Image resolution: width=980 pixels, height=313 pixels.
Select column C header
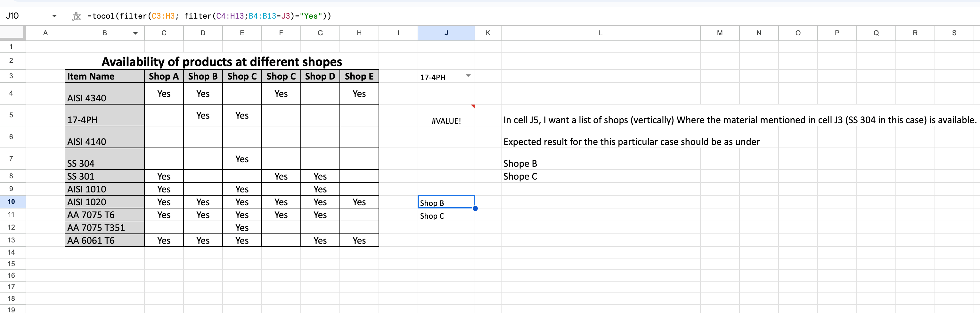click(x=164, y=33)
